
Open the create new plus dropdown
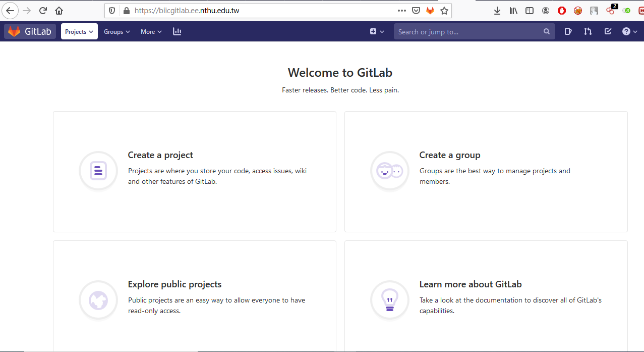(377, 31)
